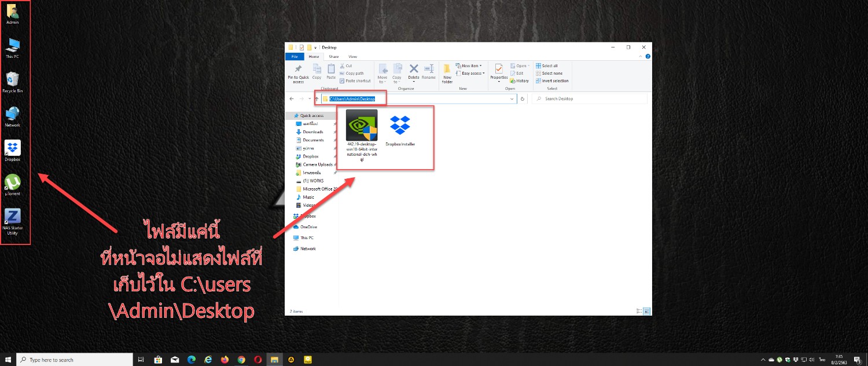Image resolution: width=868 pixels, height=366 pixels.
Task: Open Camera Uploads in navigation pane
Action: coord(318,164)
